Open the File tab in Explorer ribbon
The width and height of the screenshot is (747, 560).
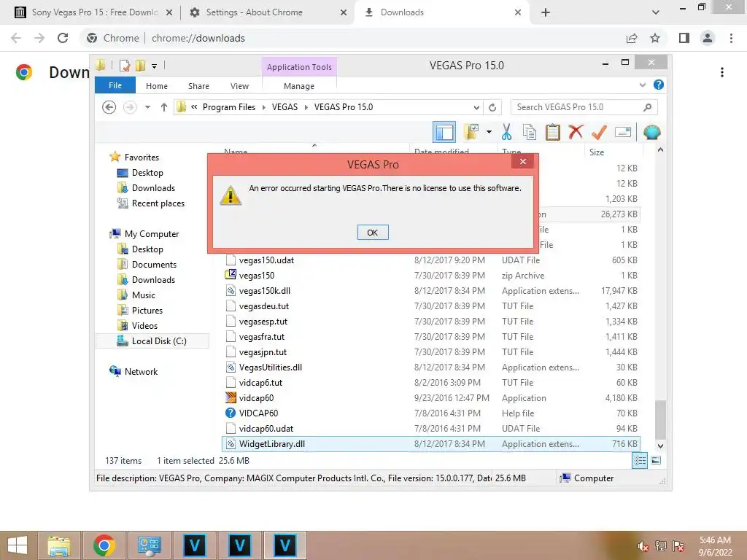point(115,85)
